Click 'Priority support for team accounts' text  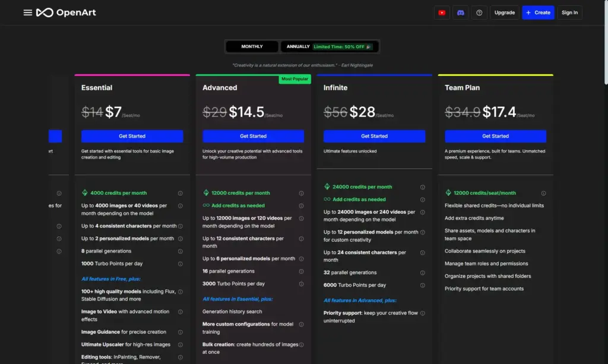click(x=484, y=289)
